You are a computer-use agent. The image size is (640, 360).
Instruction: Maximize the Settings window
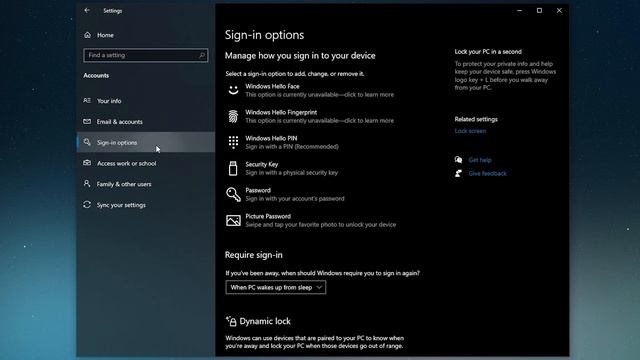click(x=539, y=11)
